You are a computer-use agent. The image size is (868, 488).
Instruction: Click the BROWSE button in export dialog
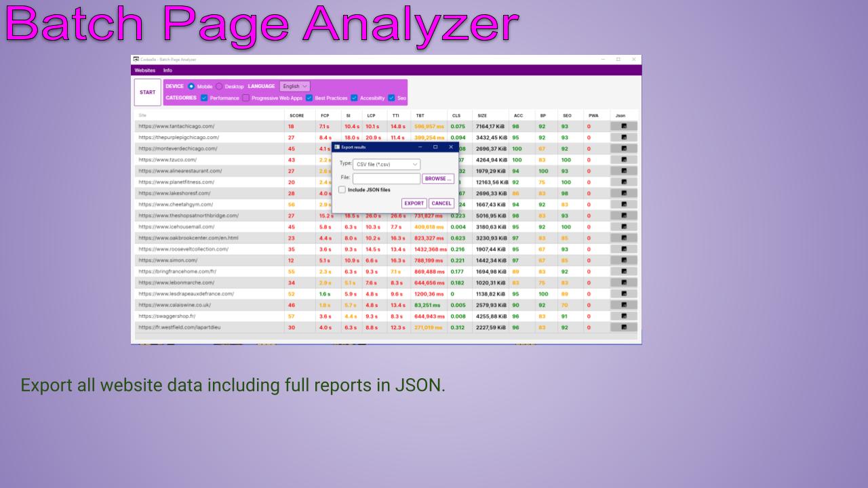point(438,179)
